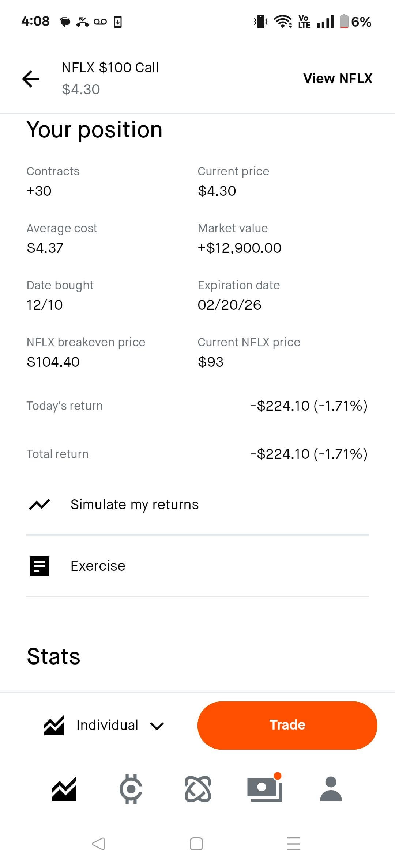
Task: Expand the Individual account dropdown
Action: (107, 725)
